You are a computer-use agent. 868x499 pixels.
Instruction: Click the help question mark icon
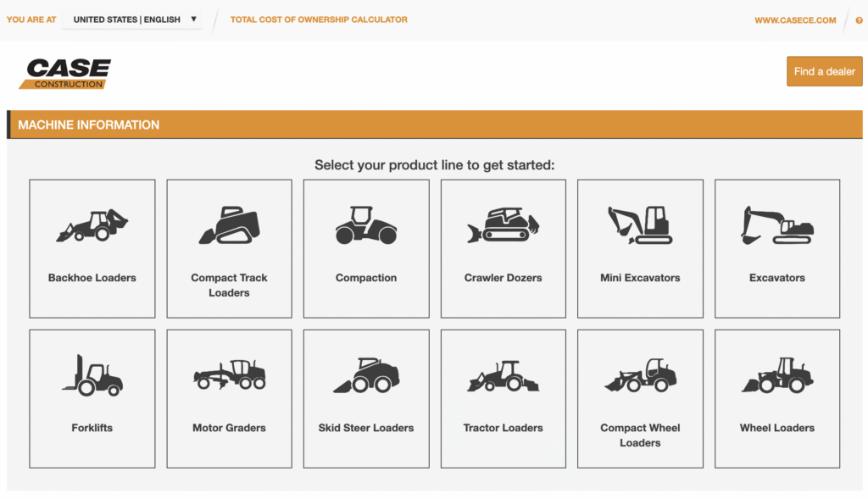(859, 20)
